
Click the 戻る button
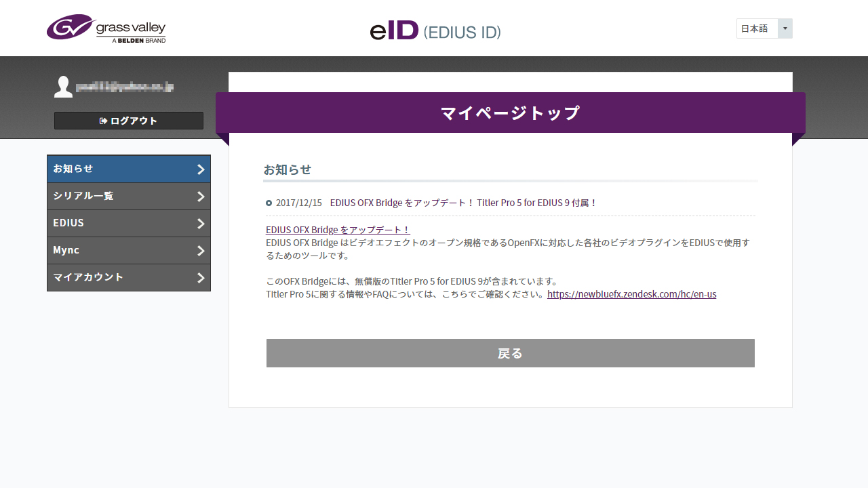[511, 353]
